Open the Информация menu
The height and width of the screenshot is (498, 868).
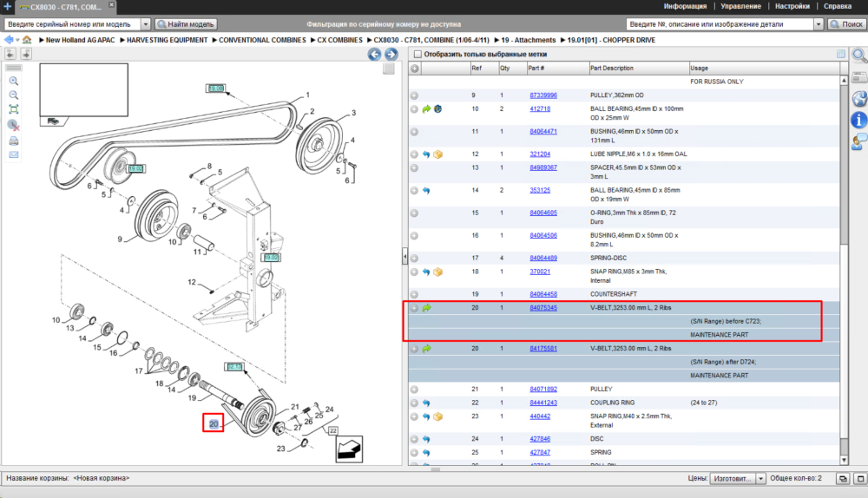pyautogui.click(x=685, y=6)
